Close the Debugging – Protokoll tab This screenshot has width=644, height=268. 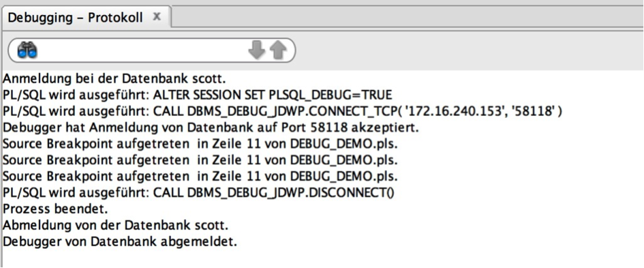(157, 17)
